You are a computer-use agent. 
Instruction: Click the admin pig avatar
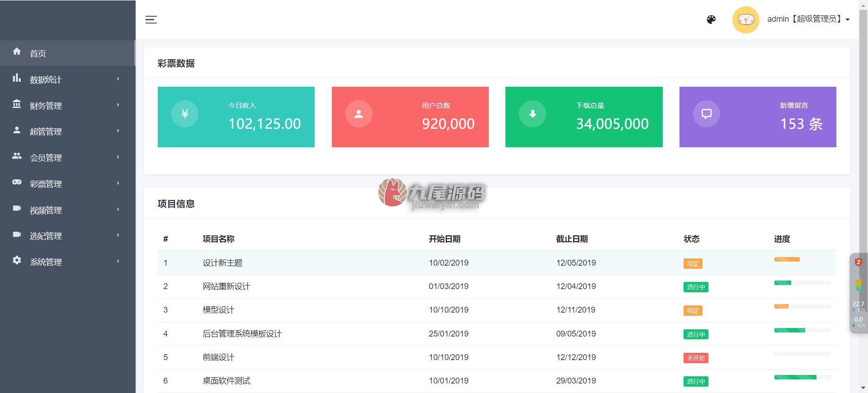745,19
